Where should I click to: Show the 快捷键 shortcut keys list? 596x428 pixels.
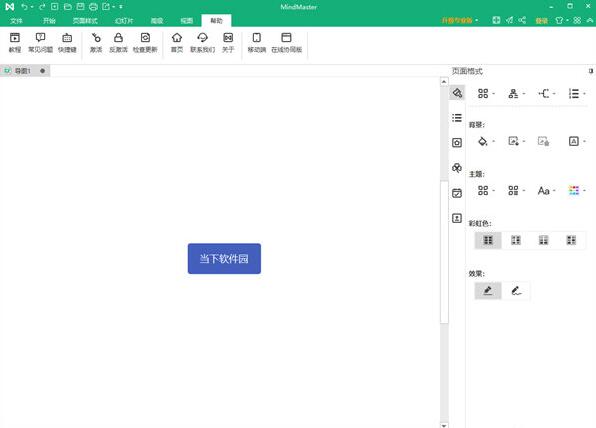pyautogui.click(x=67, y=43)
